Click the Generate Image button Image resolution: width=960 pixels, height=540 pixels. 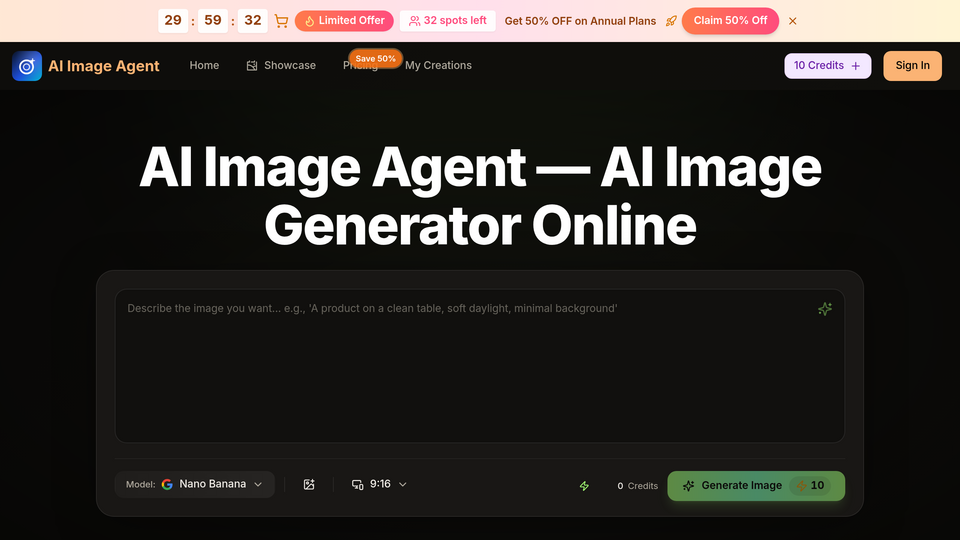pyautogui.click(x=756, y=486)
